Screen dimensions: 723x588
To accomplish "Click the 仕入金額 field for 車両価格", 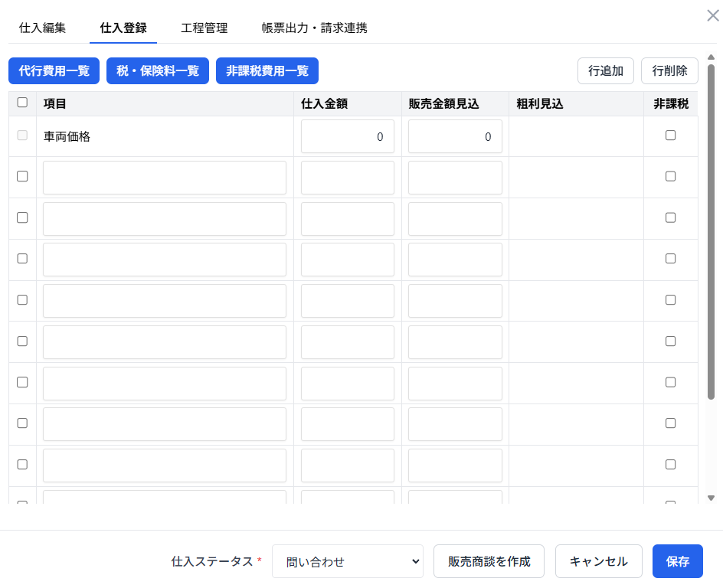I will tap(348, 136).
